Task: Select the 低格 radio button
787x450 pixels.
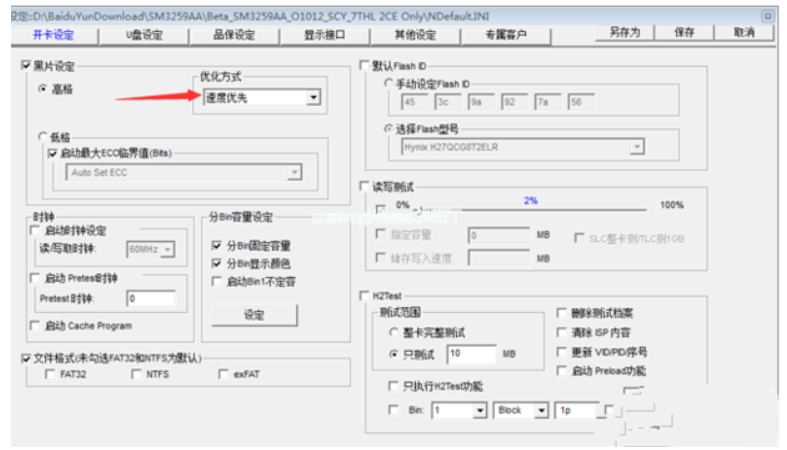Action: (x=43, y=137)
